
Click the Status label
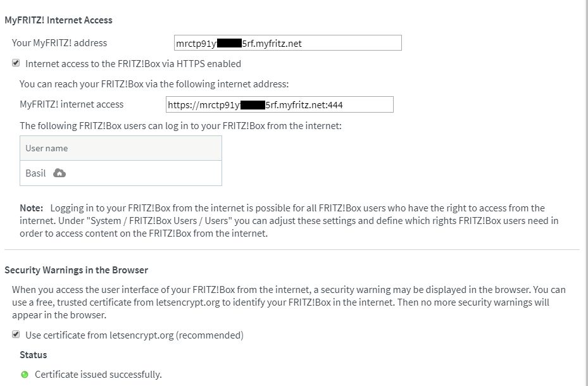[33, 355]
